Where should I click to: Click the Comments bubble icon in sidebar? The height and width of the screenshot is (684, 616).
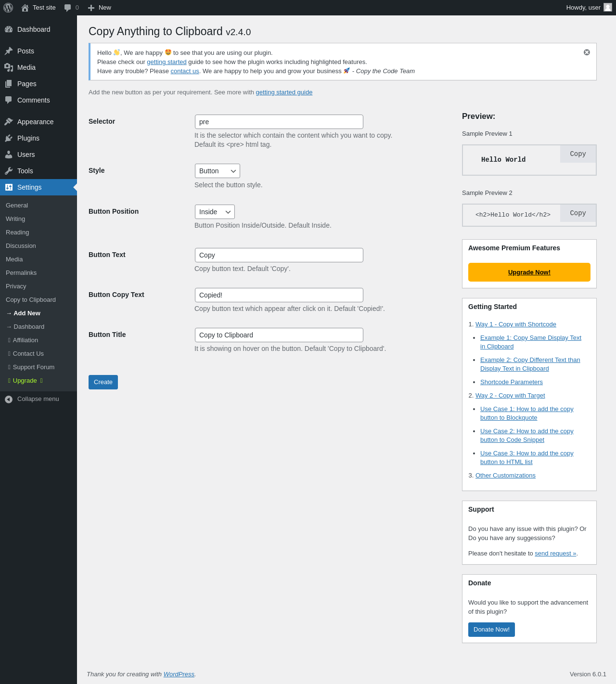click(9, 100)
